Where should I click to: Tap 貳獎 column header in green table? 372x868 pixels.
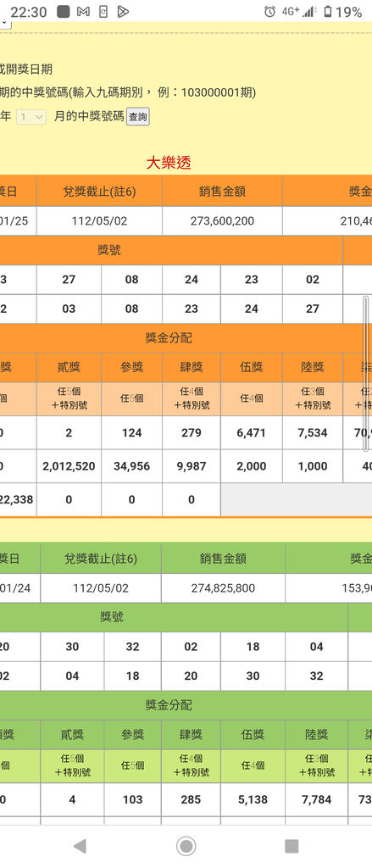coord(72,735)
